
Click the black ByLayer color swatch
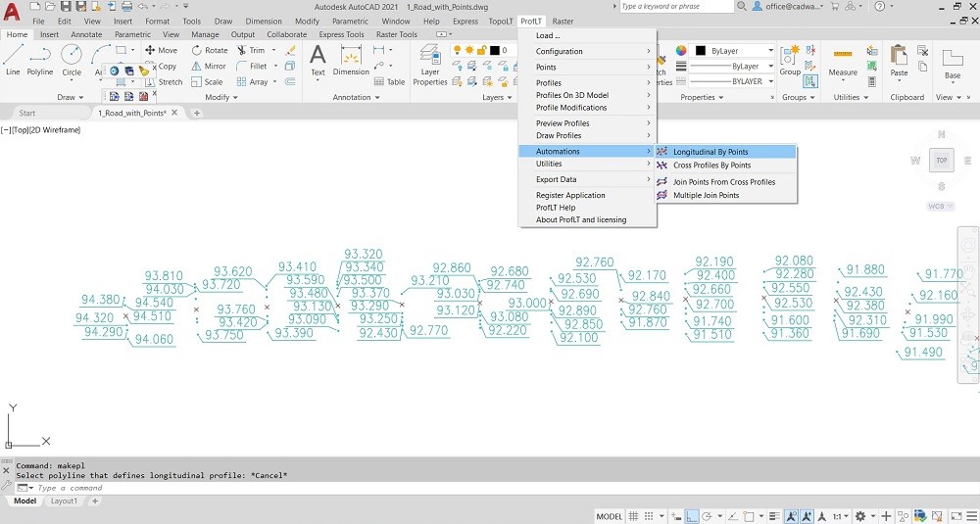click(701, 51)
